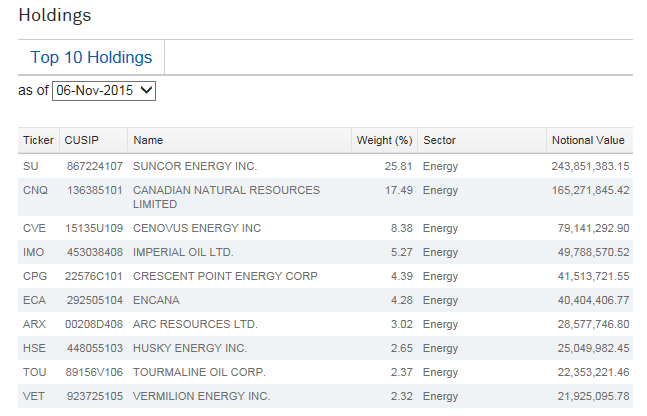Viewport: 647px width, 416px height.
Task: Click the weight value 5.27
Action: (402, 252)
